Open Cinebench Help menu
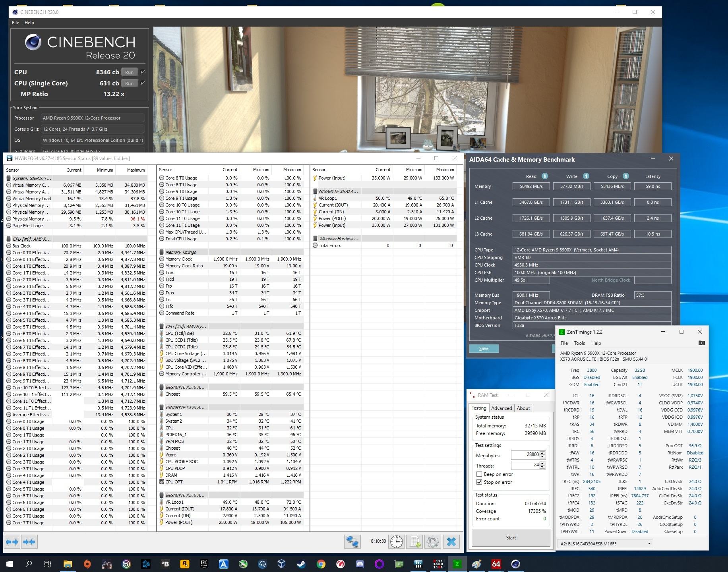The image size is (728, 572). 29,23
